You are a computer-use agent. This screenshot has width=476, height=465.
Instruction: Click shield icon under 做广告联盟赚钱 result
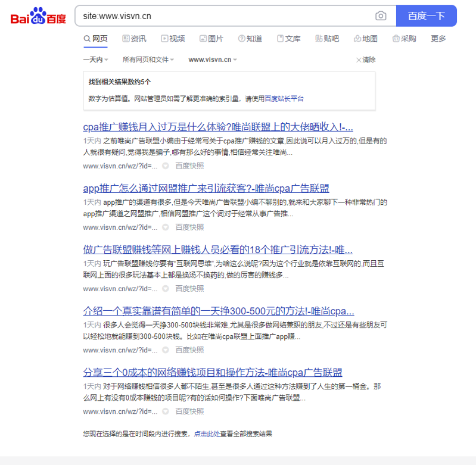(x=166, y=288)
